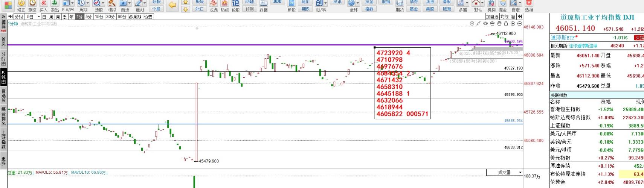This screenshot has width=644, height=188.
Task: Switch to the 15分 period tab
Action: tap(99, 17)
